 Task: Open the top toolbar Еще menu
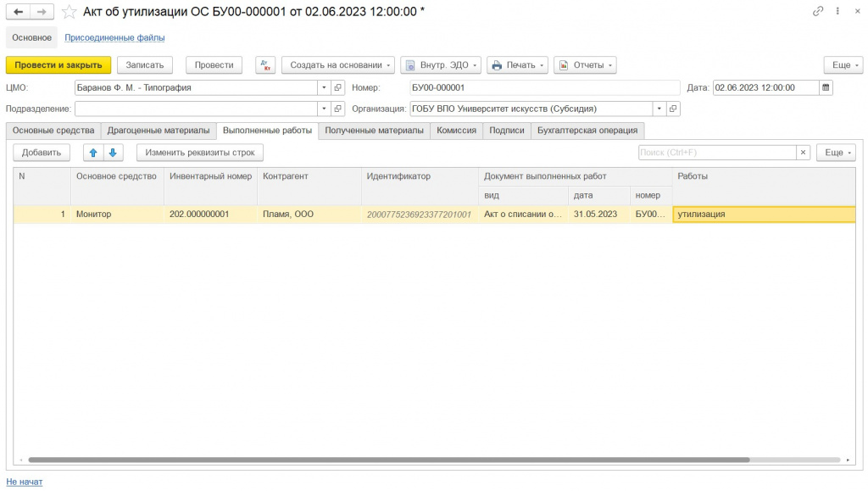(x=843, y=64)
